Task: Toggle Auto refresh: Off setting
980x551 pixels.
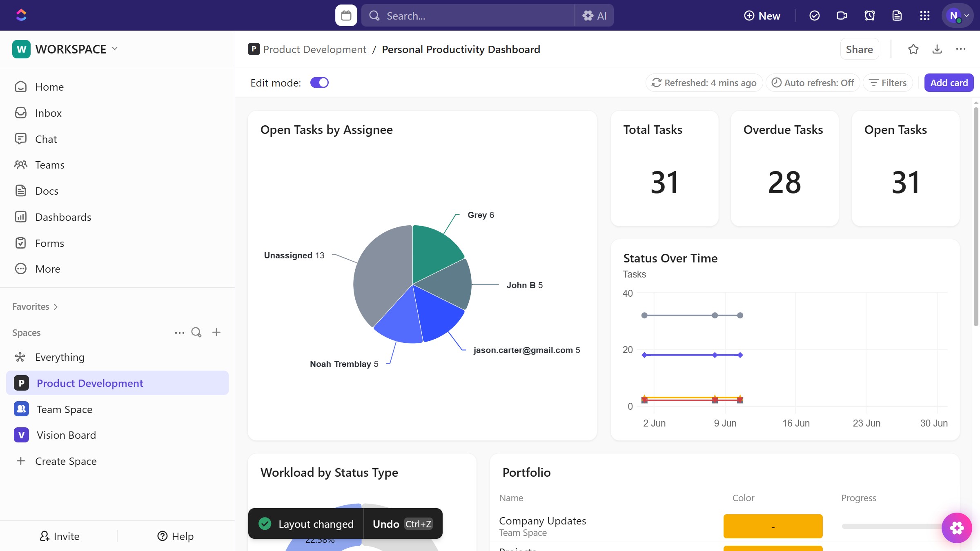Action: (x=813, y=83)
